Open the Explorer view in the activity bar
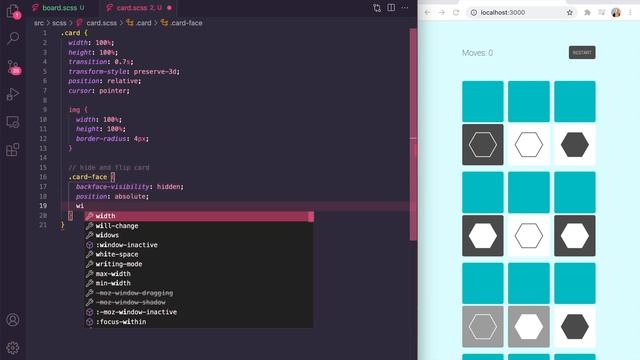 coord(13,11)
